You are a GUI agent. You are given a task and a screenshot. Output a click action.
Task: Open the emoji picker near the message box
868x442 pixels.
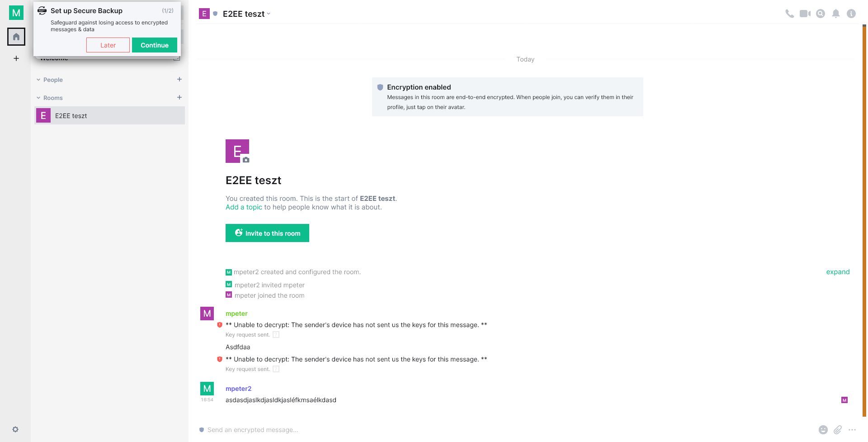(824, 430)
